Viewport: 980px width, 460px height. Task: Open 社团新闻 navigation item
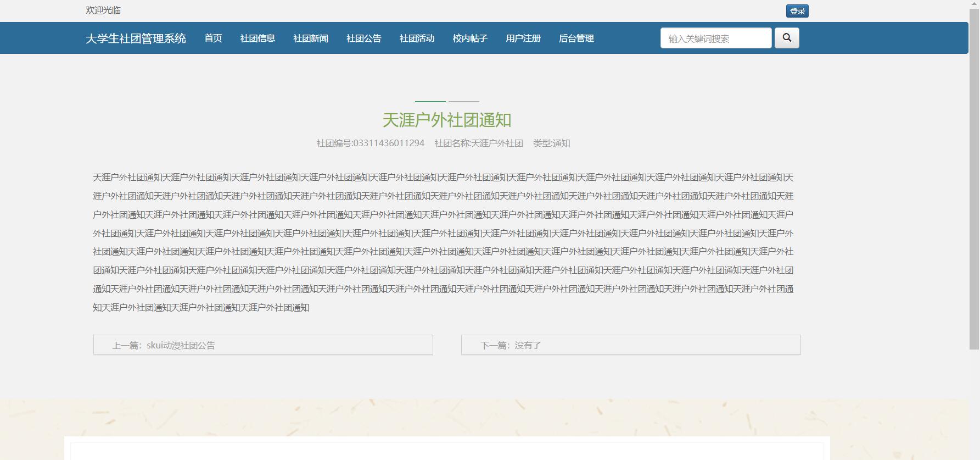(x=311, y=38)
